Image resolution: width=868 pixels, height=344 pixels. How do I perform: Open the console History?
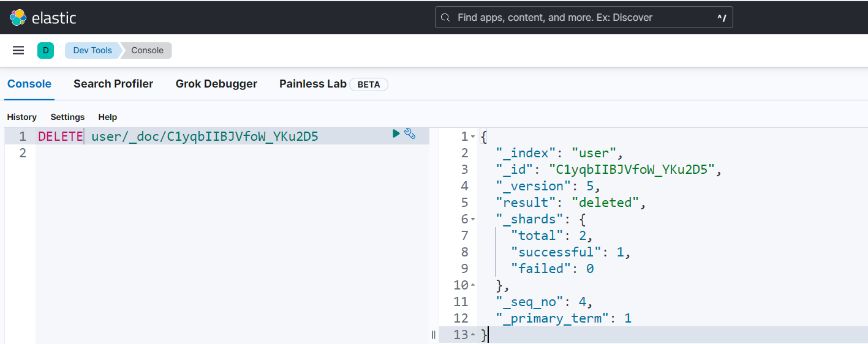click(x=22, y=117)
